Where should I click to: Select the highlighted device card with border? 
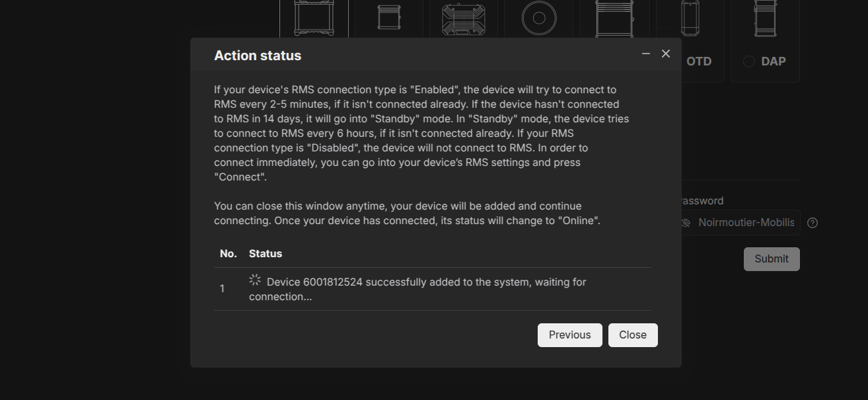[x=314, y=19]
